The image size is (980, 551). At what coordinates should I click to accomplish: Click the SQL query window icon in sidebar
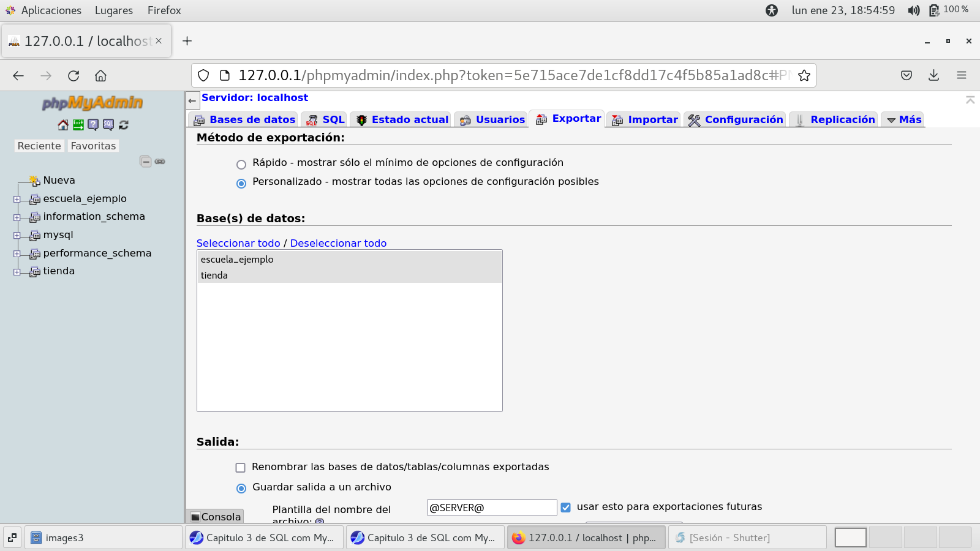click(x=108, y=125)
